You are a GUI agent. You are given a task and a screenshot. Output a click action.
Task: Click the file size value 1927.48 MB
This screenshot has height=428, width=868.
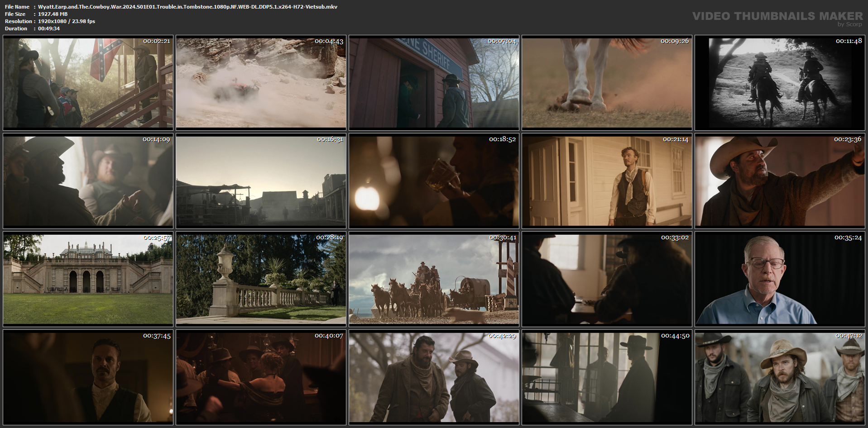[x=53, y=14]
